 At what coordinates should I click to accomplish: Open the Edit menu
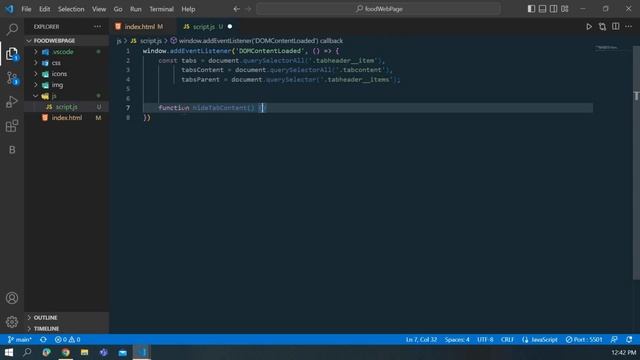click(44, 9)
